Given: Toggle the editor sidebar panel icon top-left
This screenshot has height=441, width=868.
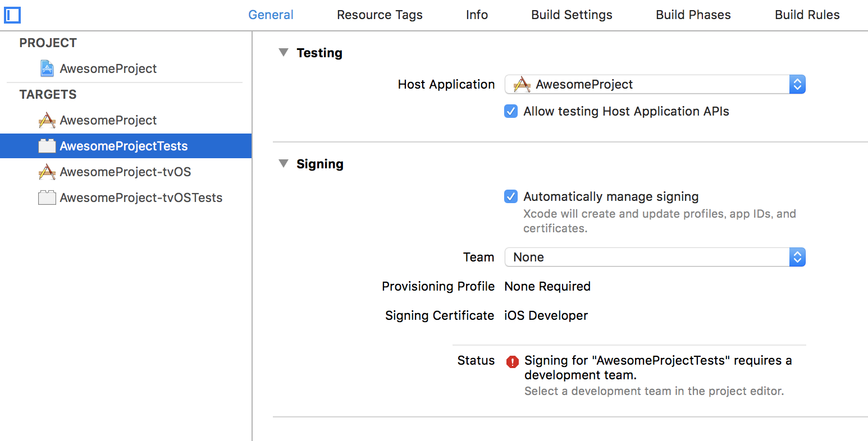Looking at the screenshot, I should click(12, 15).
